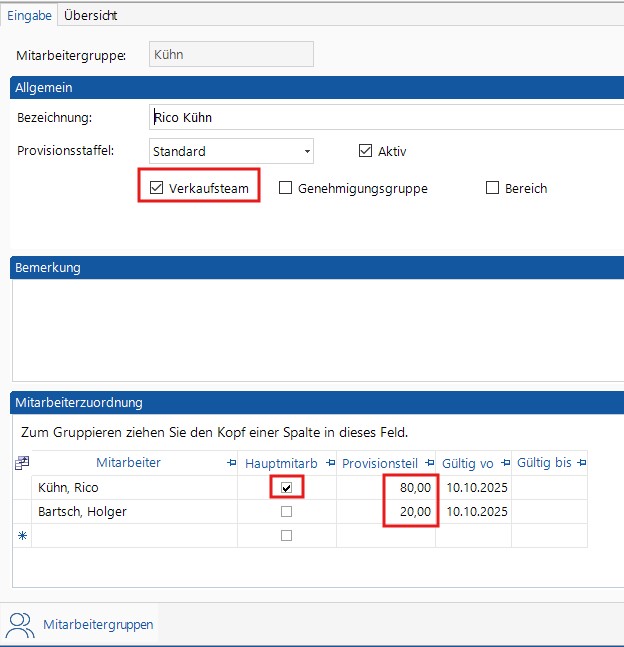Click the grid column chooser icon
The width and height of the screenshot is (624, 647).
point(22,463)
